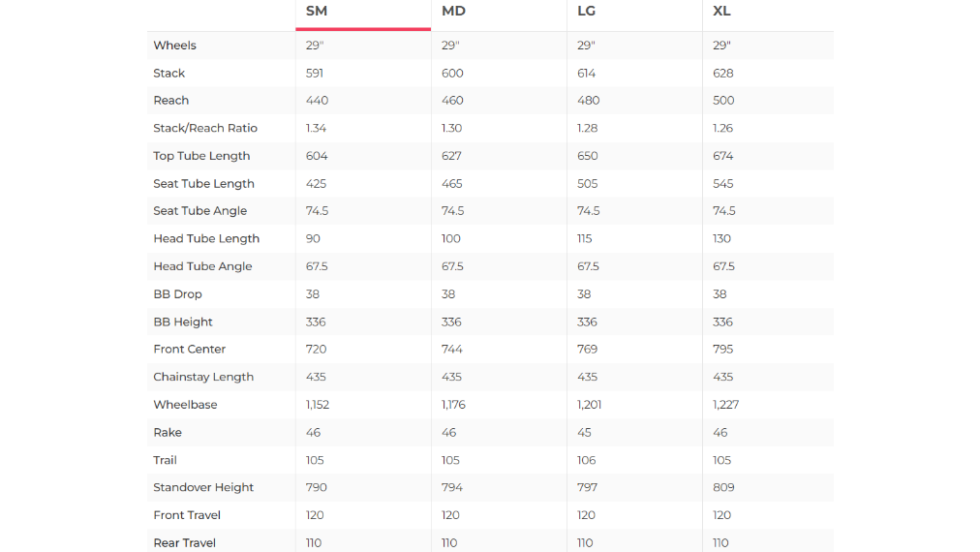The width and height of the screenshot is (980, 552).
Task: Select the Head Tube Length label
Action: tap(206, 239)
